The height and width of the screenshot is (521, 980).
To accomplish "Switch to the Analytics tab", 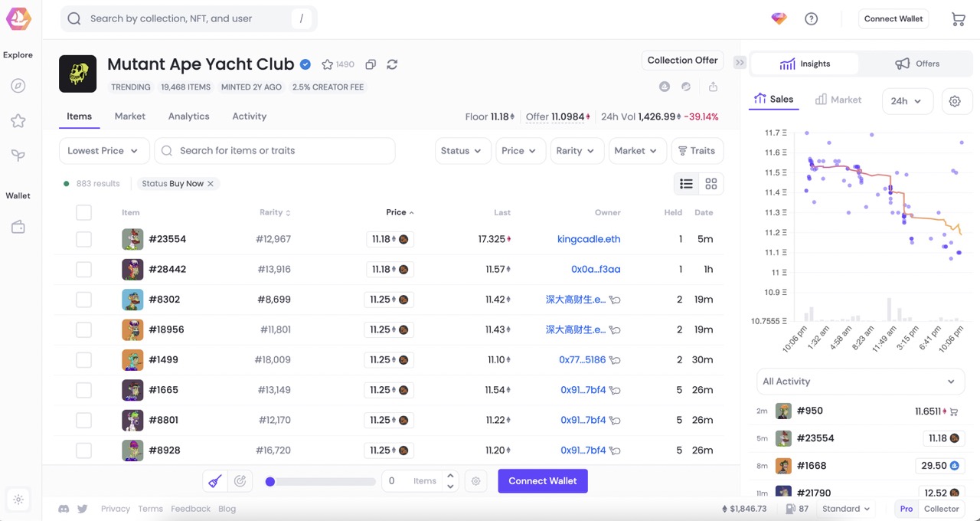I will [188, 116].
